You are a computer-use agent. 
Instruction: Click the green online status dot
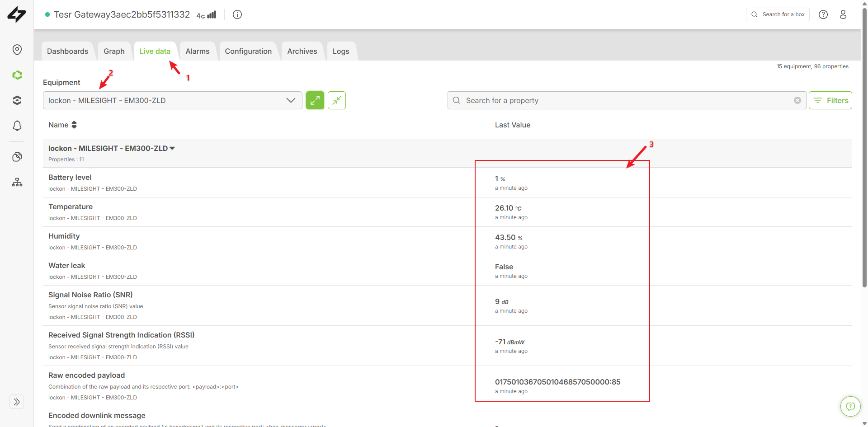pos(47,14)
